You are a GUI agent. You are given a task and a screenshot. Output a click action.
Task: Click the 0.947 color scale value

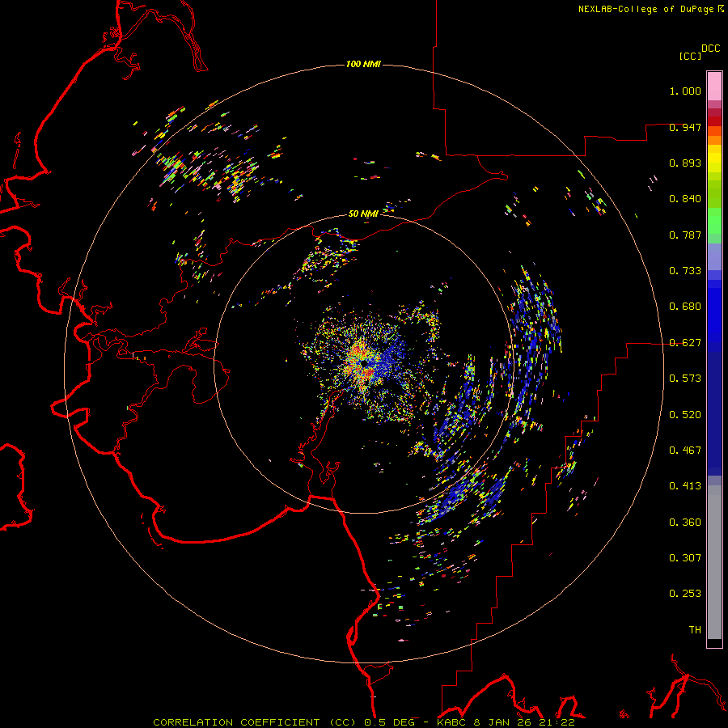[685, 127]
